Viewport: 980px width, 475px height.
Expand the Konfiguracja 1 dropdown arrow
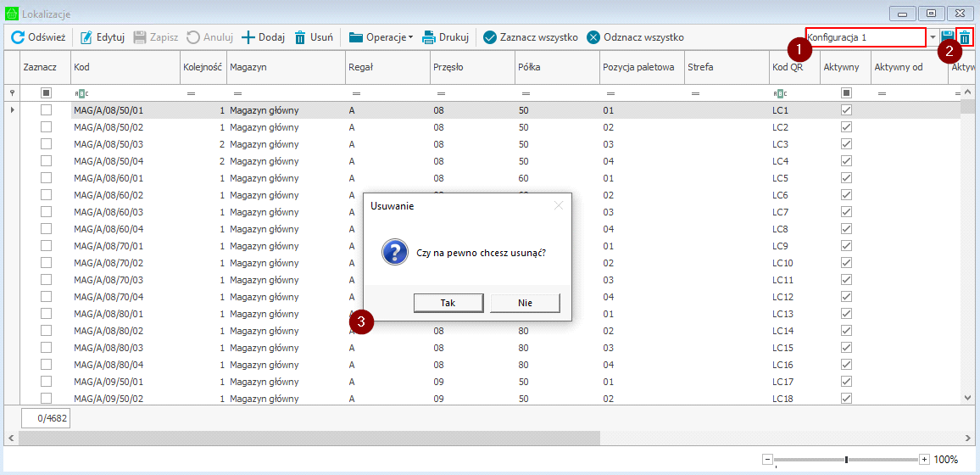(x=933, y=37)
